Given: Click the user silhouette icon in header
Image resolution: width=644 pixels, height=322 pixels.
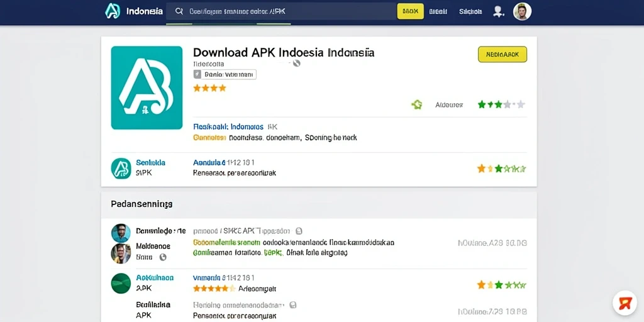Looking at the screenshot, I should coord(499,11).
